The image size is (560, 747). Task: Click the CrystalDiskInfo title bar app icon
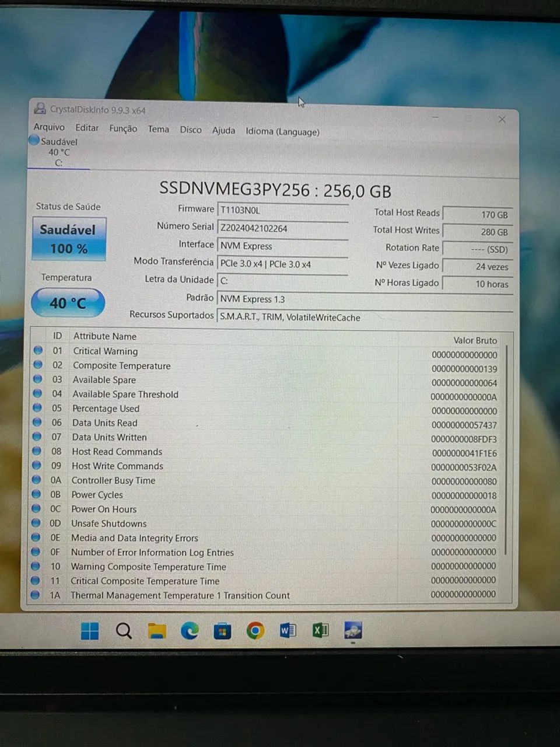[x=40, y=108]
